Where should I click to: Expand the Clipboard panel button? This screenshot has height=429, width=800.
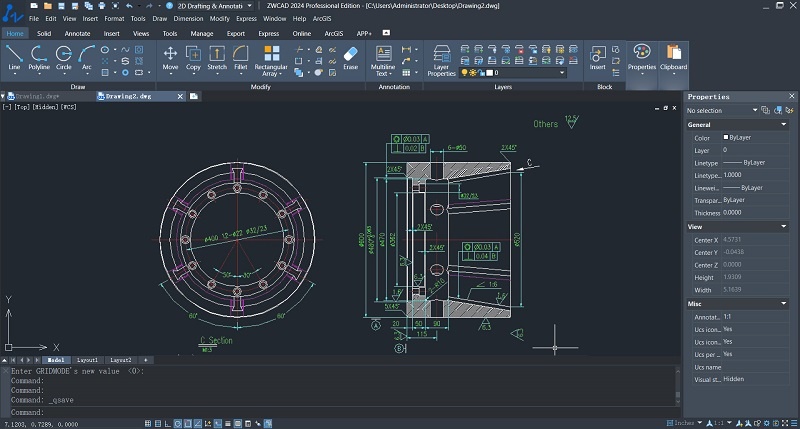tap(674, 58)
